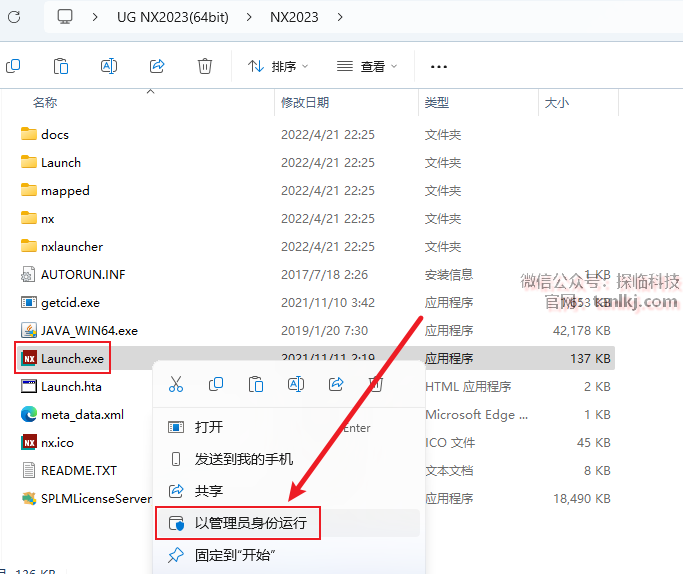Click the Edge icon of meta_data.xml
The image size is (683, 574).
29,414
